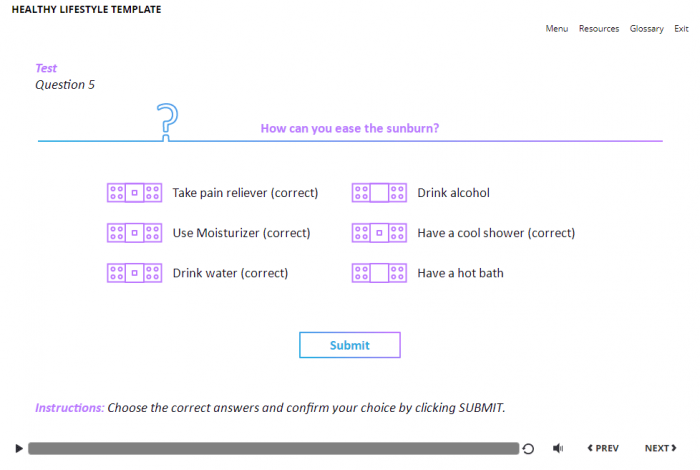Image resolution: width=700 pixels, height=470 pixels.
Task: Toggle the Take pain reliever checkbox
Action: 134,193
